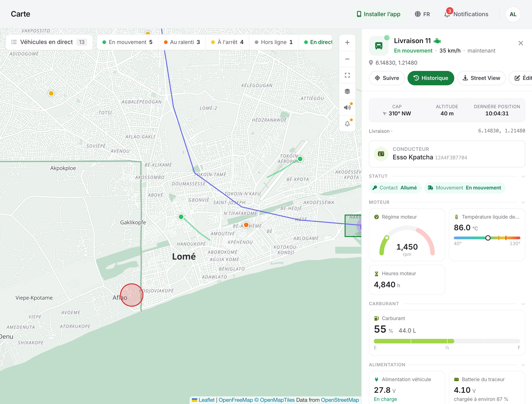Click conductor name Esso Kpatcha
Screen dimensions: 532x404
[x=413, y=157]
